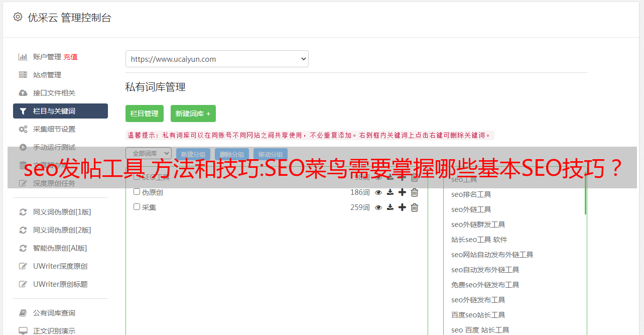Click the 186词 count in 伪原创 row

click(x=360, y=192)
